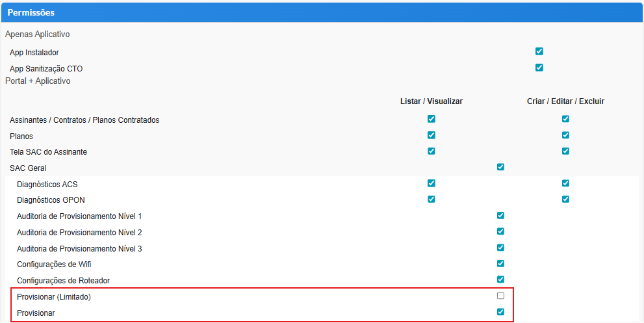
Task: Uncheck the Provisionar checkbox
Action: point(500,312)
